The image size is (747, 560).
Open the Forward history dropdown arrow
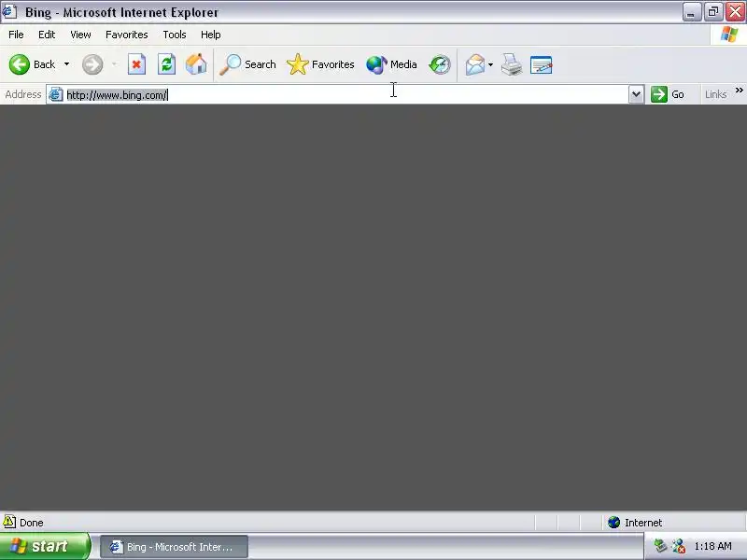coord(114,64)
